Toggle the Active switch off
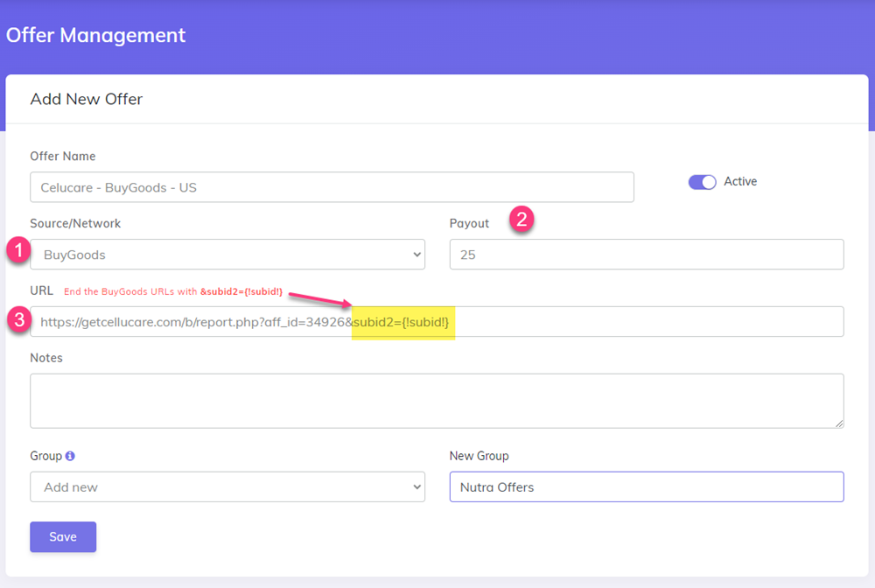This screenshot has width=875, height=588. pos(703,181)
